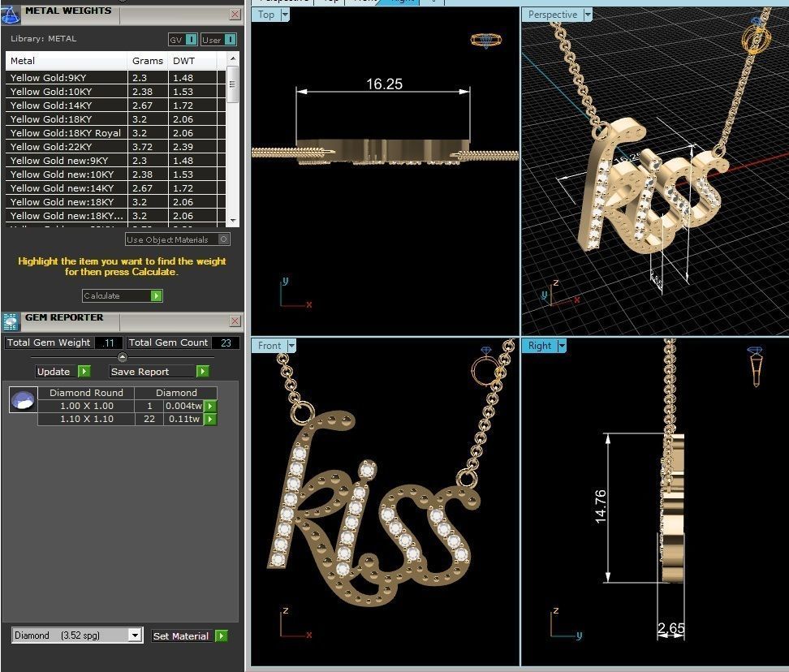
Task: Select the Yellow Gold new:14KY row
Action: pos(116,188)
